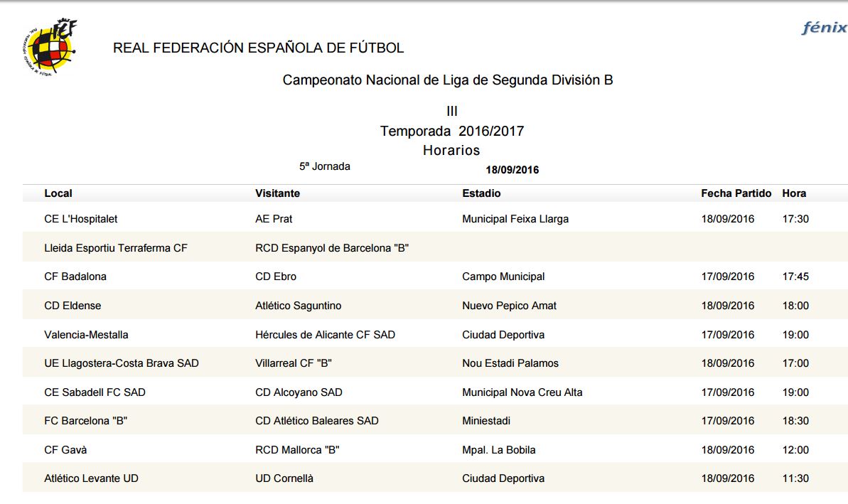Viewport: 848px width, 504px height.
Task: Click the 12:00 kickoff time for CF Gavà
Action: point(795,450)
